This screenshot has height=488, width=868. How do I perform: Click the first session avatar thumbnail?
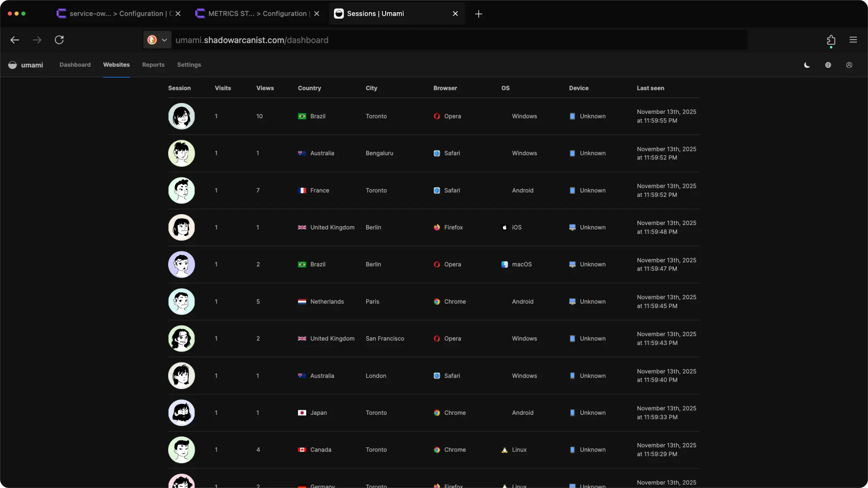[x=181, y=116]
